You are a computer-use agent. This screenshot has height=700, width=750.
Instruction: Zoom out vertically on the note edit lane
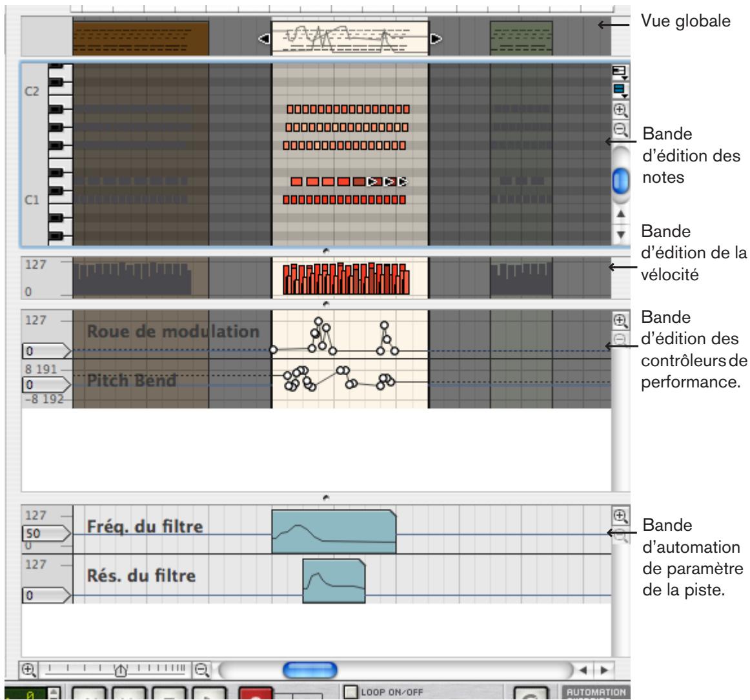pos(620,129)
